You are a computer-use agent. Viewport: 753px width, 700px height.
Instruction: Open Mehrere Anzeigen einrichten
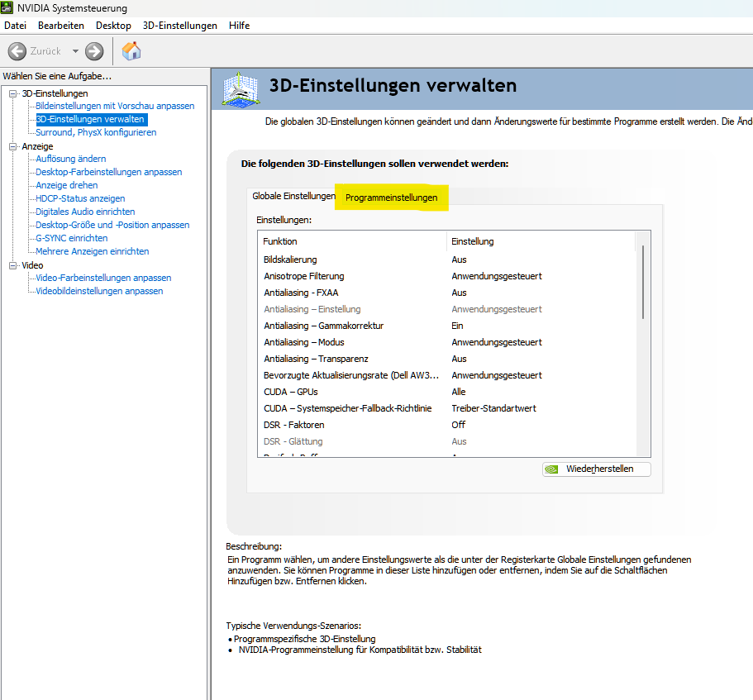pos(93,251)
